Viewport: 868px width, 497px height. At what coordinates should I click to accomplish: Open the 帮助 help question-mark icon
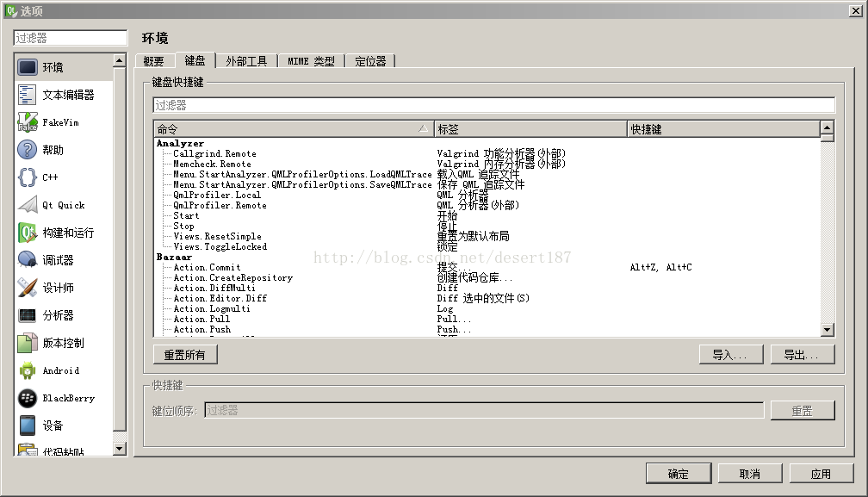28,150
